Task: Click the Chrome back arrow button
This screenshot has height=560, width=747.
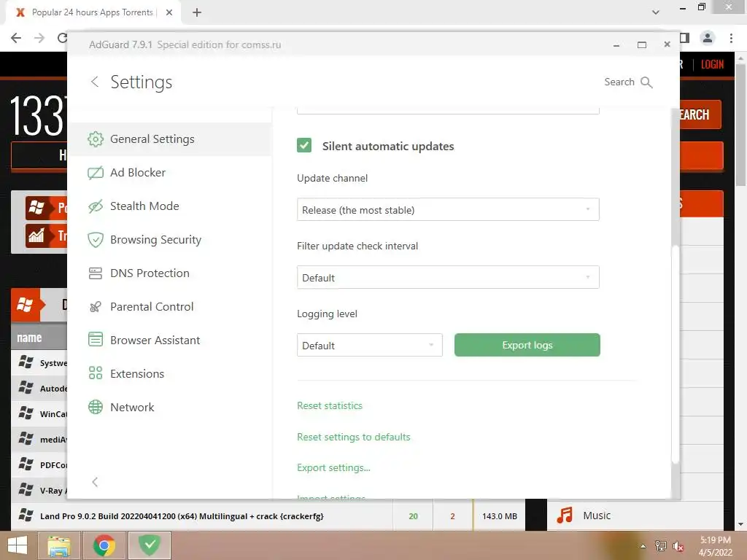Action: pyautogui.click(x=16, y=38)
